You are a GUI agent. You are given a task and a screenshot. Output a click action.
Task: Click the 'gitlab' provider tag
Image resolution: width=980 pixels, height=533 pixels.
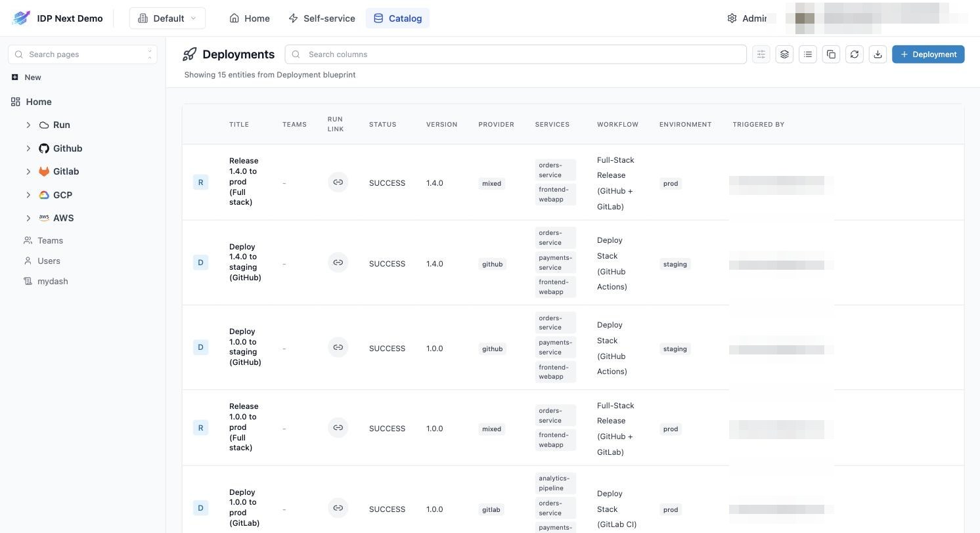491,510
